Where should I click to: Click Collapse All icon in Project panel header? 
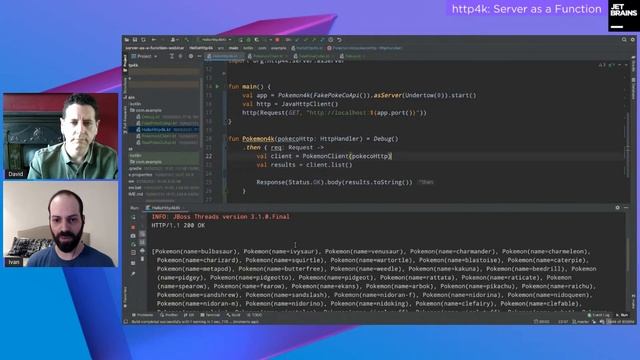[180, 56]
